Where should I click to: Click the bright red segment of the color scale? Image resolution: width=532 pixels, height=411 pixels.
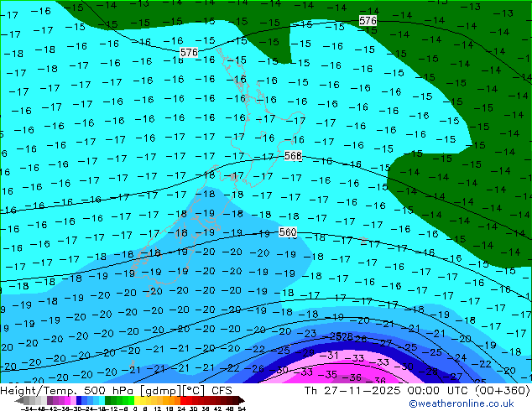183,400
